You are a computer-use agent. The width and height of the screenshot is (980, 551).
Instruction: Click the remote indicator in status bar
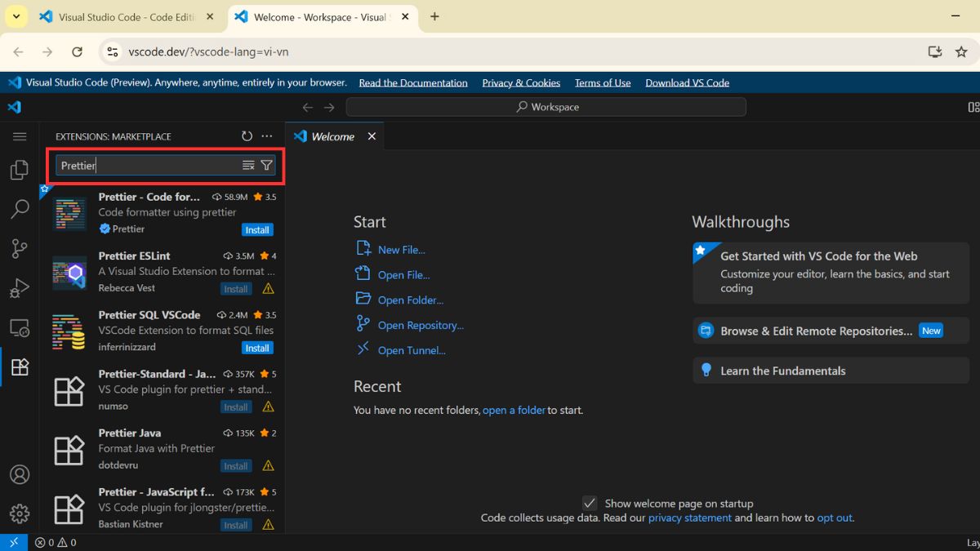pyautogui.click(x=14, y=542)
